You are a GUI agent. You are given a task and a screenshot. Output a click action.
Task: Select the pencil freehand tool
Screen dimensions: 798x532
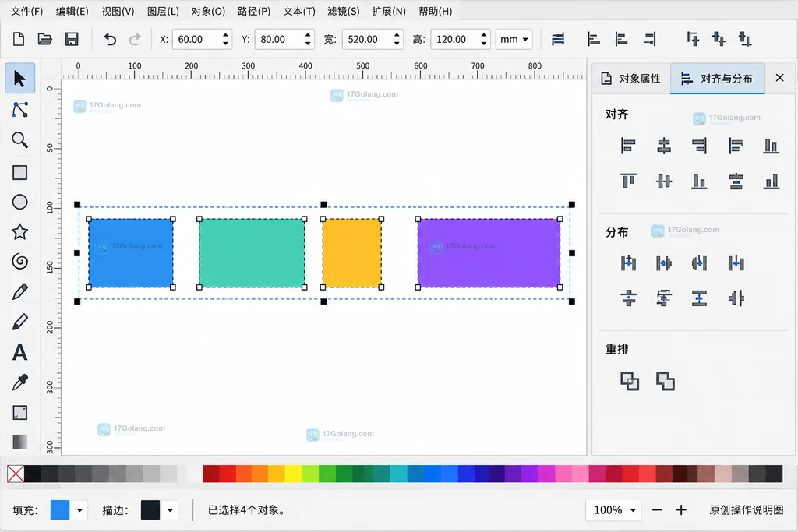[x=19, y=291]
